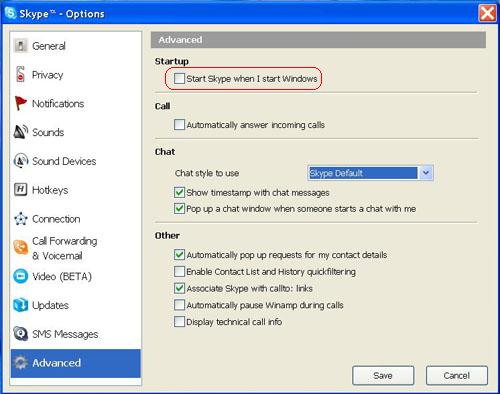Uncheck Automatically pop up contact detail requests
This screenshot has height=394, width=500.
(179, 255)
